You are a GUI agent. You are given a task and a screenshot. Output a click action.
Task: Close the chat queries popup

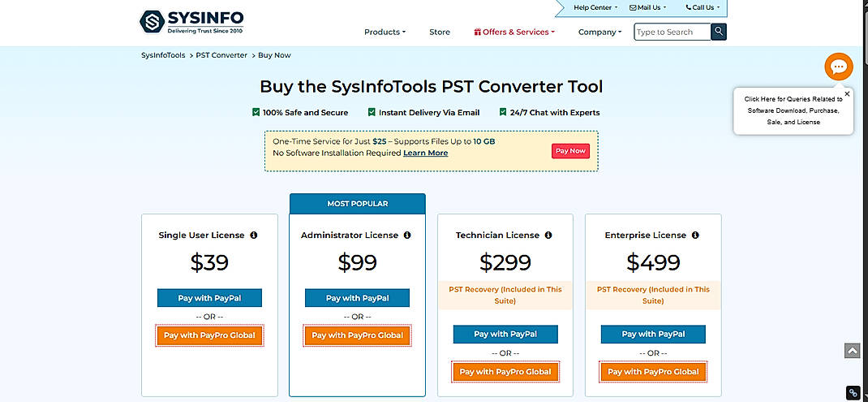click(x=847, y=93)
